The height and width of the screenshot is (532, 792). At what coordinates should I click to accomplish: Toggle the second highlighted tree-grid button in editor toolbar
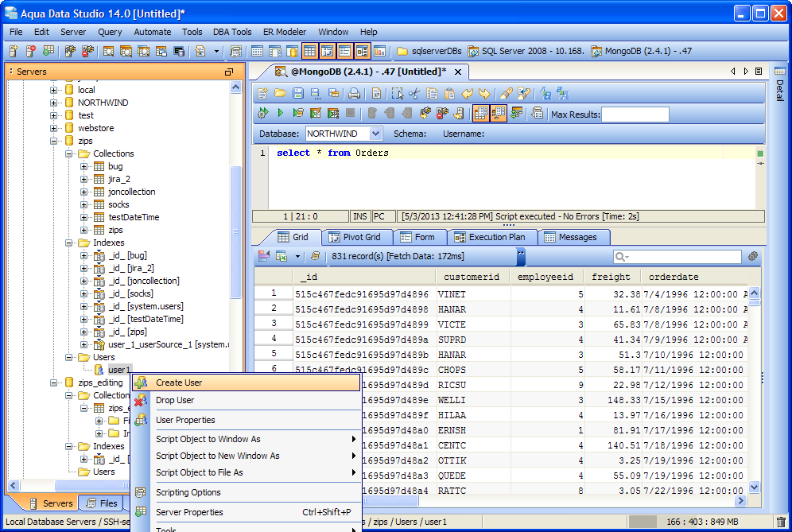click(x=498, y=113)
